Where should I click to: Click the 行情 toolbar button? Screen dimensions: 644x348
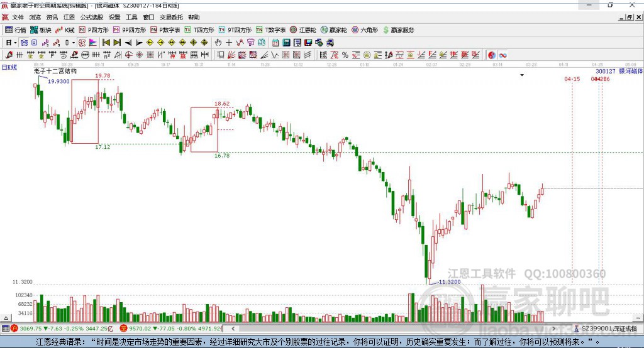[x=16, y=30]
